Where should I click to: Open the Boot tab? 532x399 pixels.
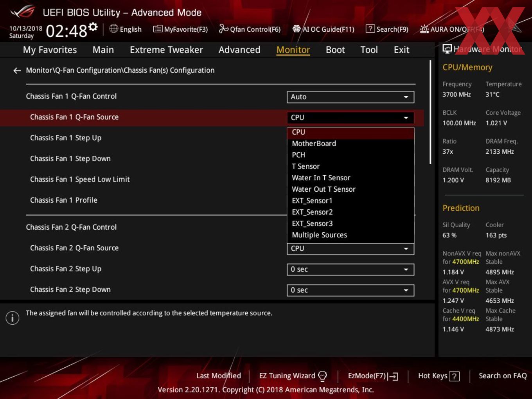click(335, 50)
